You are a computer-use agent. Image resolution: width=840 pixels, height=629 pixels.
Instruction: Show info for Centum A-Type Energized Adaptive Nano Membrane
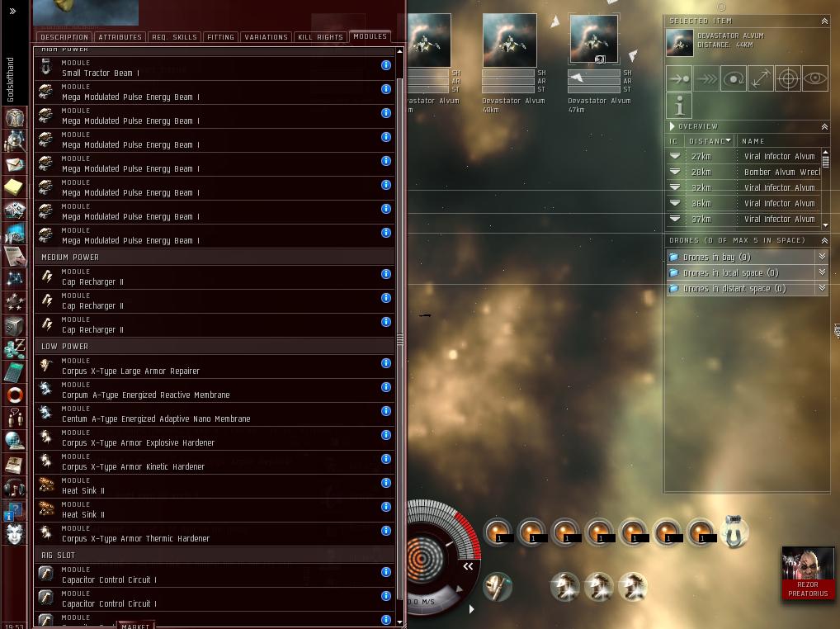[385, 411]
